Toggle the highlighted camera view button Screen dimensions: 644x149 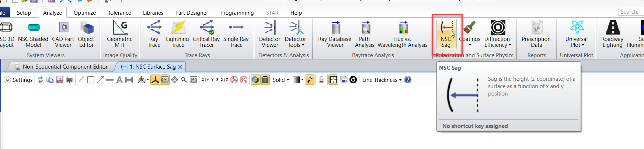pos(165,80)
